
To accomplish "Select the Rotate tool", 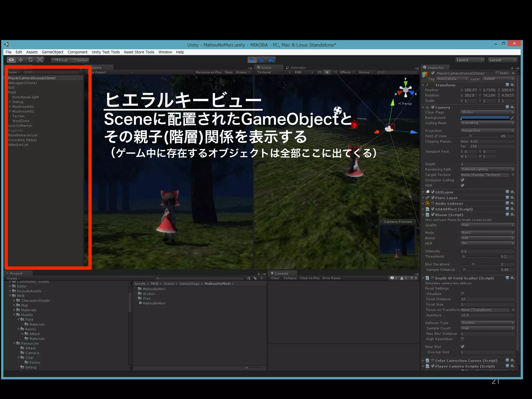I will coord(30,60).
